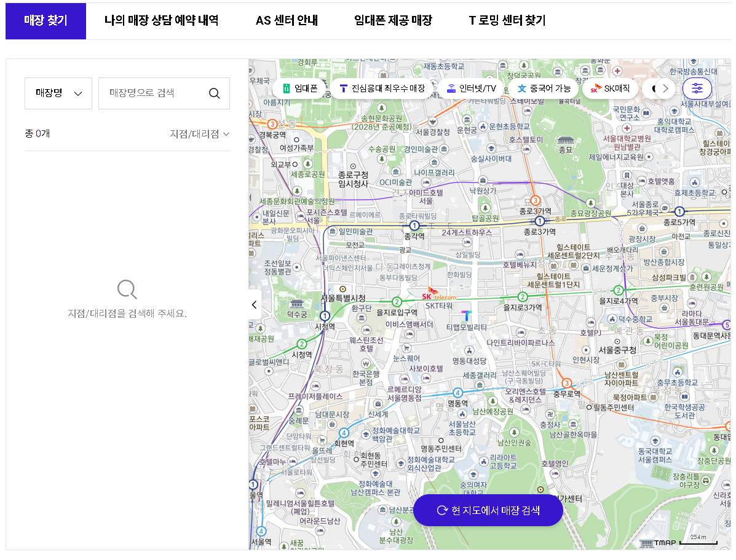
Task: Click the 탑골공원 park icon
Action: click(485, 208)
